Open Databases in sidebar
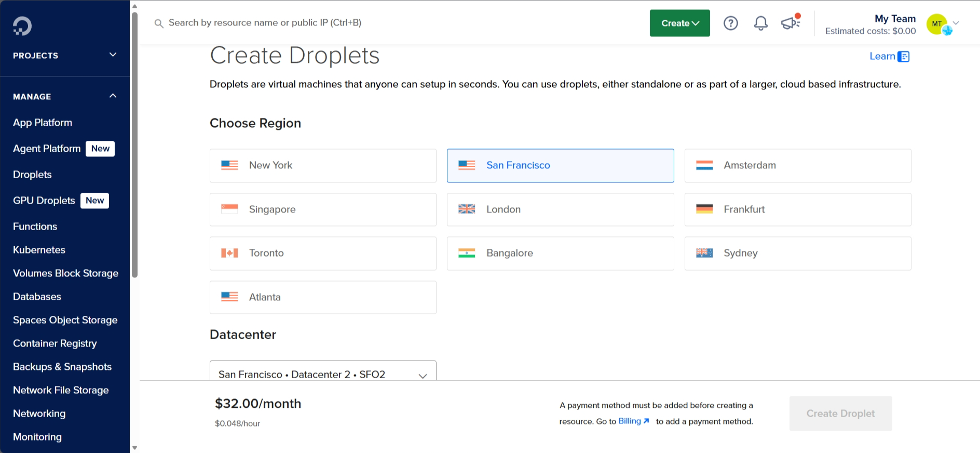 click(x=37, y=297)
